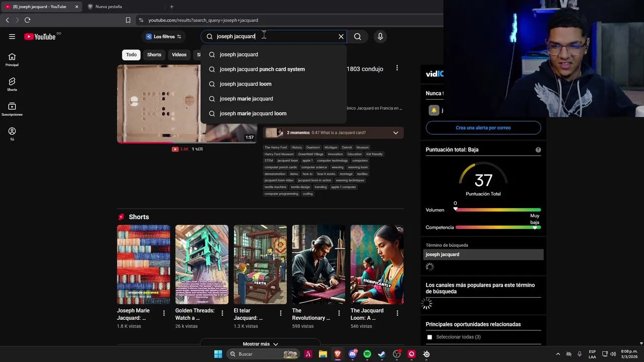Open Suscripciones in the left sidebar

pos(12,109)
